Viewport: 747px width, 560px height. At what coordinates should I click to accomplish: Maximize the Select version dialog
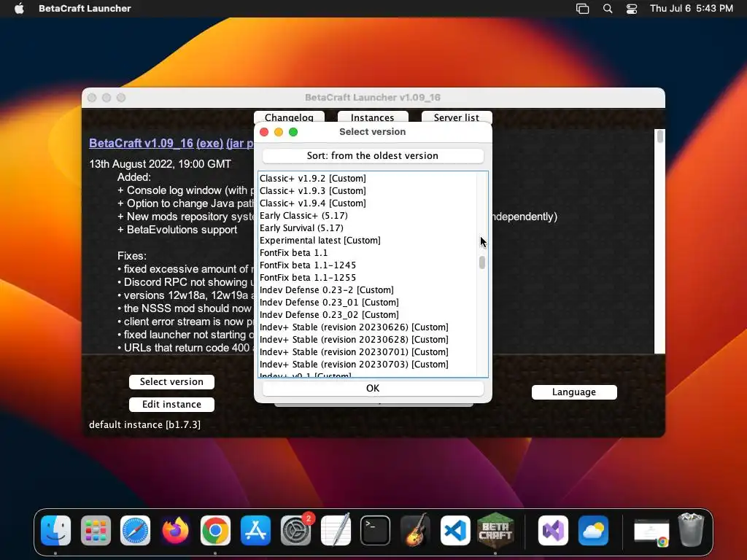tap(293, 132)
